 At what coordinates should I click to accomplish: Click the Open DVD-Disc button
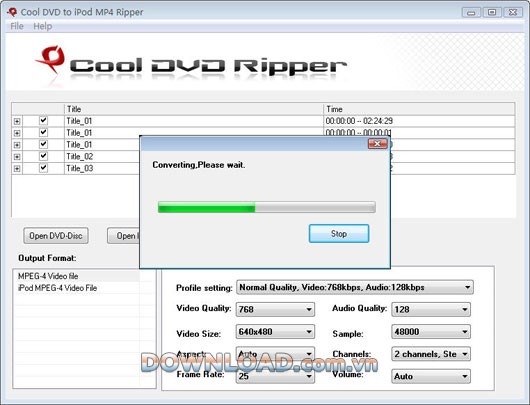click(56, 236)
